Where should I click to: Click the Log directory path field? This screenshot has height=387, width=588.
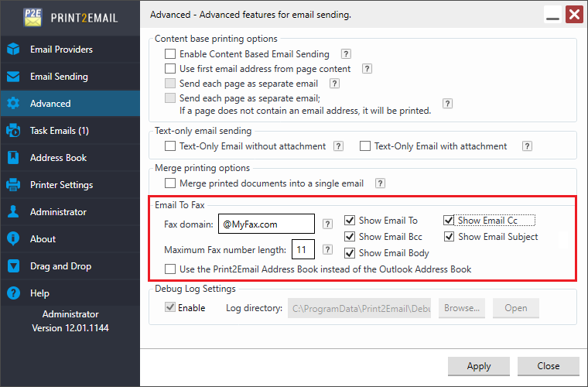(x=359, y=308)
